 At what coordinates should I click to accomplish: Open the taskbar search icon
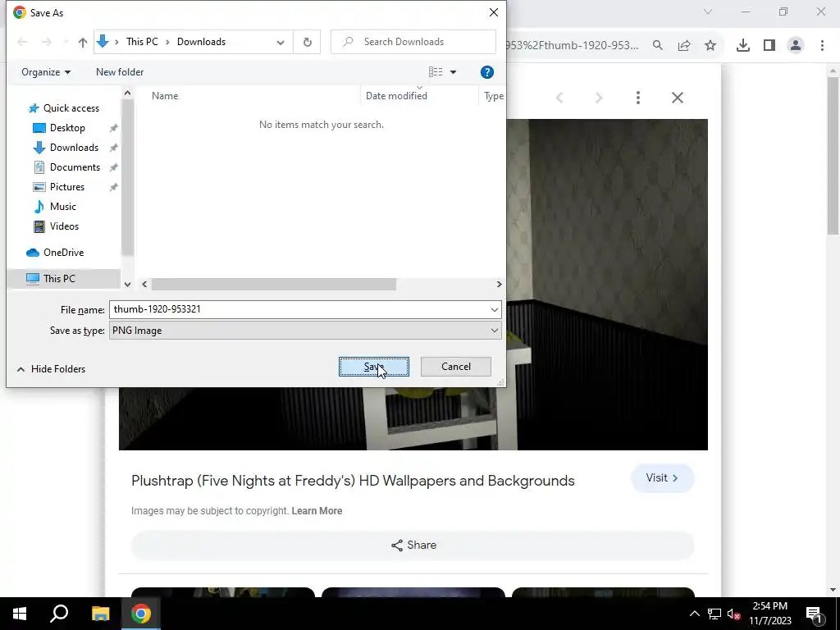[59, 614]
